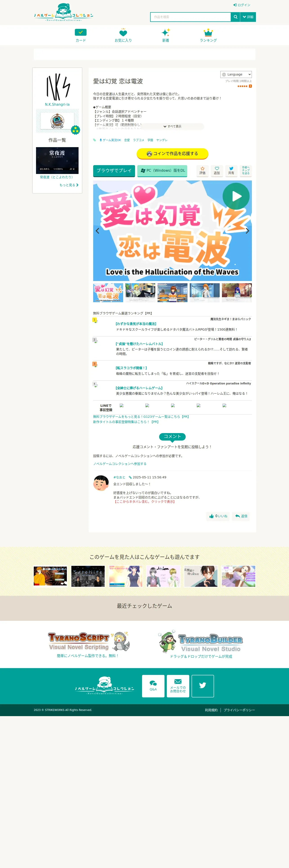The height and width of the screenshot is (868, 289).
Task: Open プライバシーポリシー footer link
Action: coord(239,710)
